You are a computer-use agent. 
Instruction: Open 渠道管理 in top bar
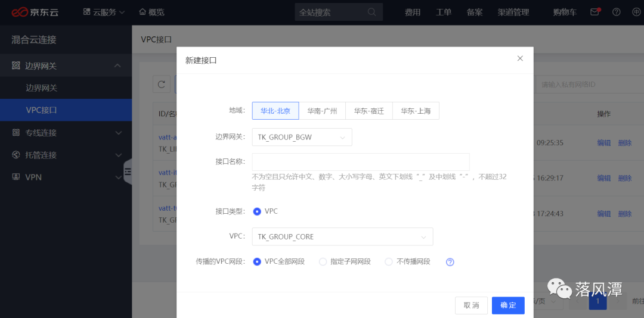(x=513, y=13)
